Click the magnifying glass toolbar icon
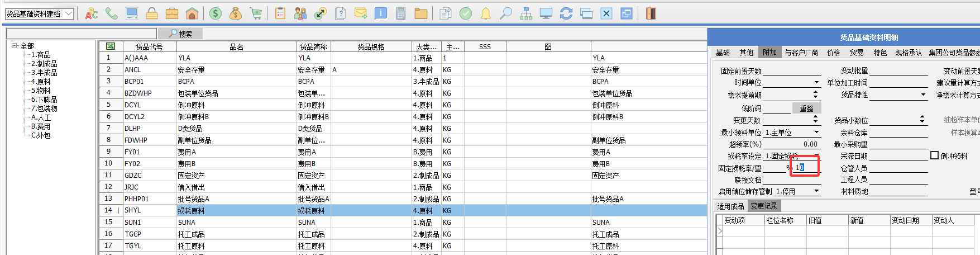 click(506, 13)
